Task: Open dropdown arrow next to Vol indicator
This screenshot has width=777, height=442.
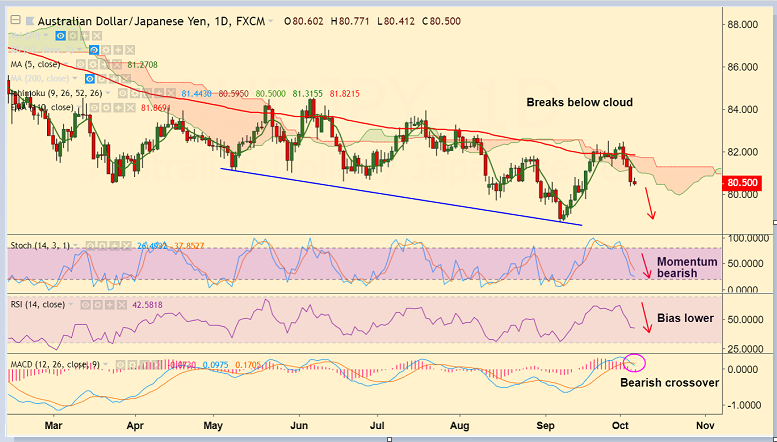Action: pos(46,35)
